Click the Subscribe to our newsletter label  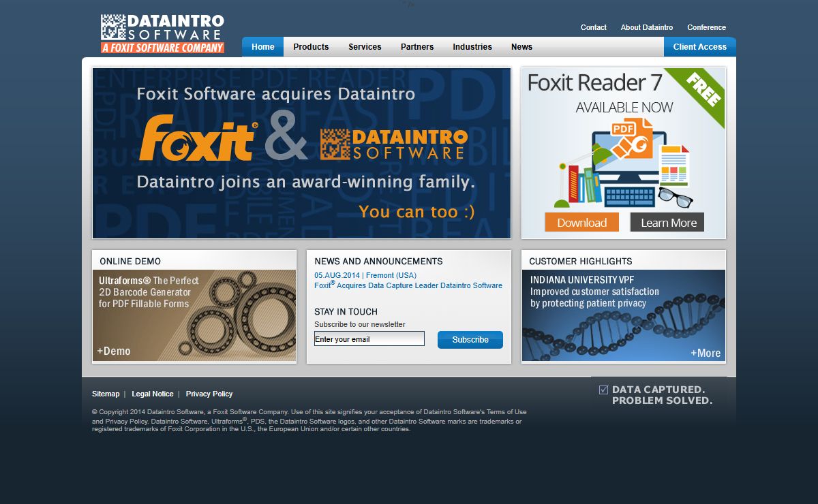point(360,324)
